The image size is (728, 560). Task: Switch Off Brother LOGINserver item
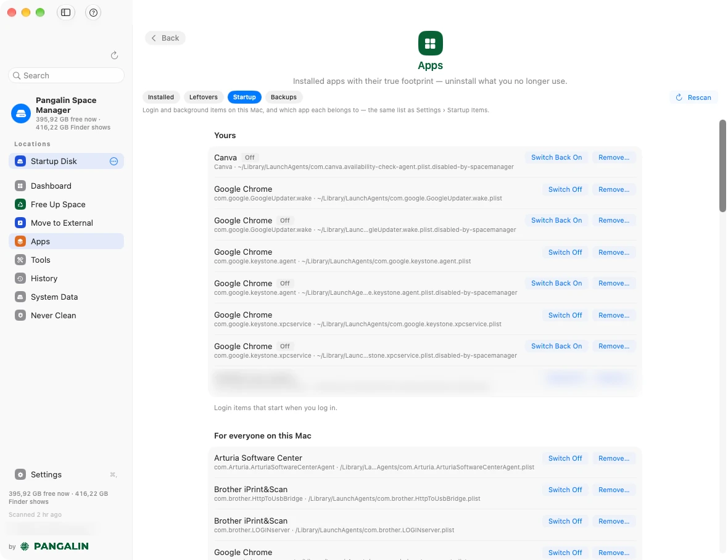coord(565,522)
